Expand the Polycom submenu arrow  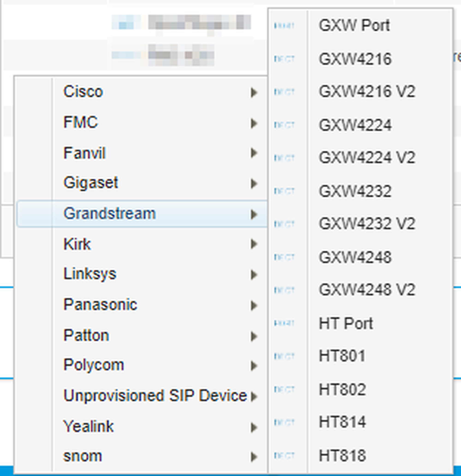coord(254,366)
